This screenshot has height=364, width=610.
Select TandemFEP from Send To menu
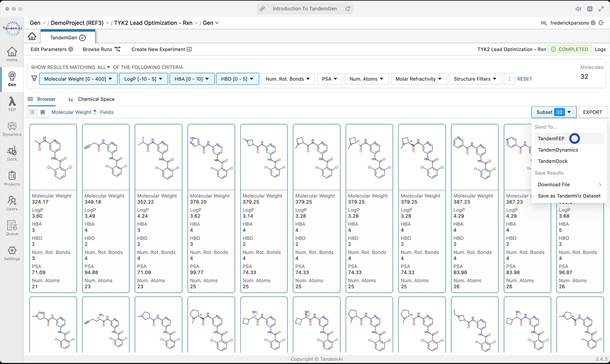point(551,139)
